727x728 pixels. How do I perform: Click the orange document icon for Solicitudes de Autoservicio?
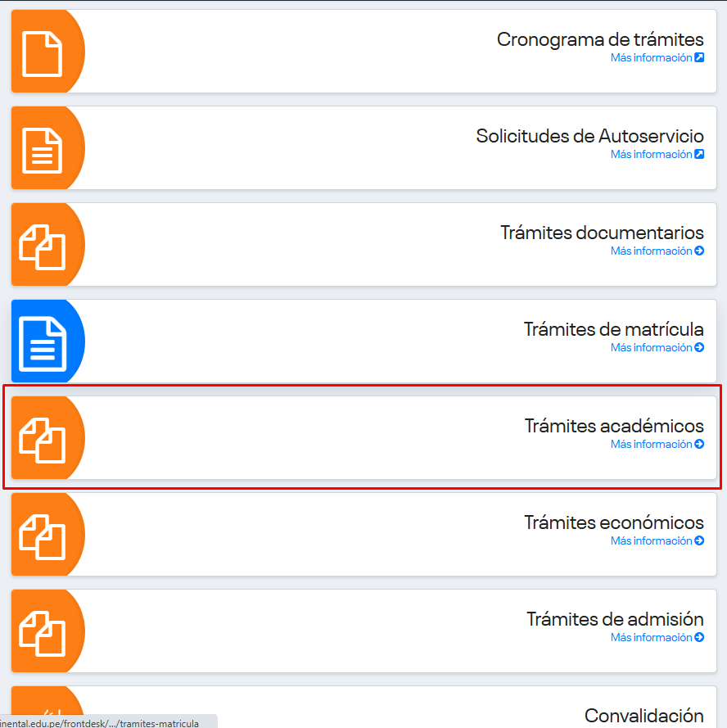pos(42,150)
